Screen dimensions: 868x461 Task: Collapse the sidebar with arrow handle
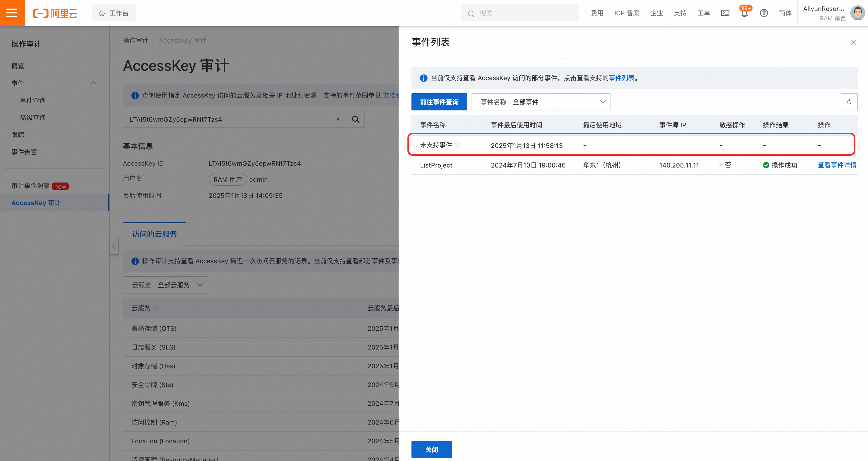[114, 246]
